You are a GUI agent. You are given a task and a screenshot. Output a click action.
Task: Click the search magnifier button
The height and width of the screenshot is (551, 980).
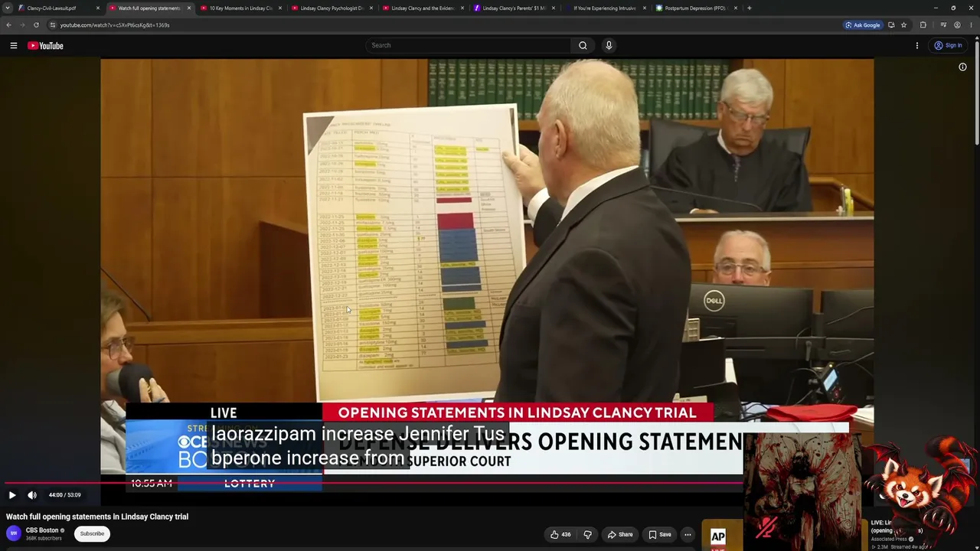click(583, 45)
